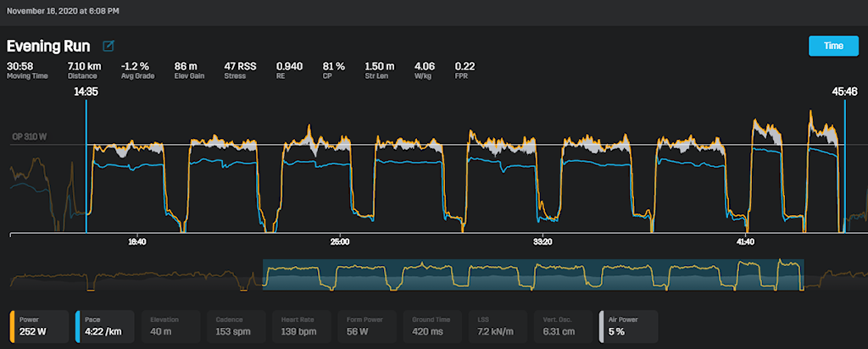
Task: Click the 41:40 time axis label
Action: pyautogui.click(x=746, y=241)
